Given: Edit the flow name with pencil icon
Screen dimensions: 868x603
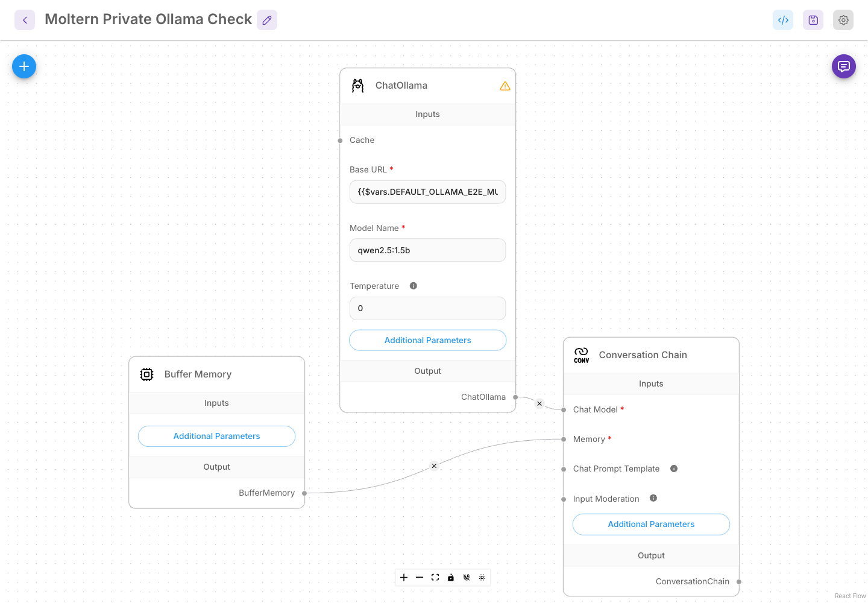Looking at the screenshot, I should [267, 20].
